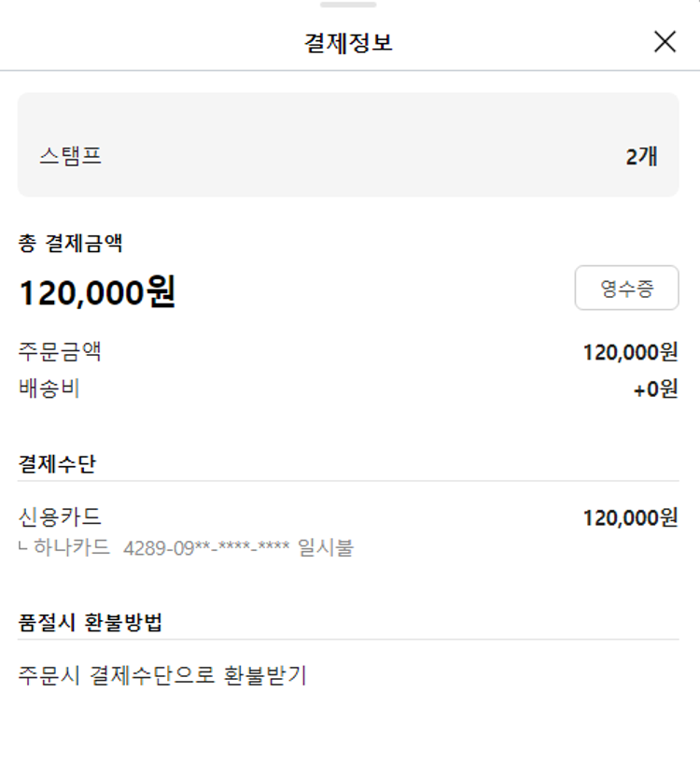Click the 2개 stamp count
The width and height of the screenshot is (700, 763).
point(641,157)
